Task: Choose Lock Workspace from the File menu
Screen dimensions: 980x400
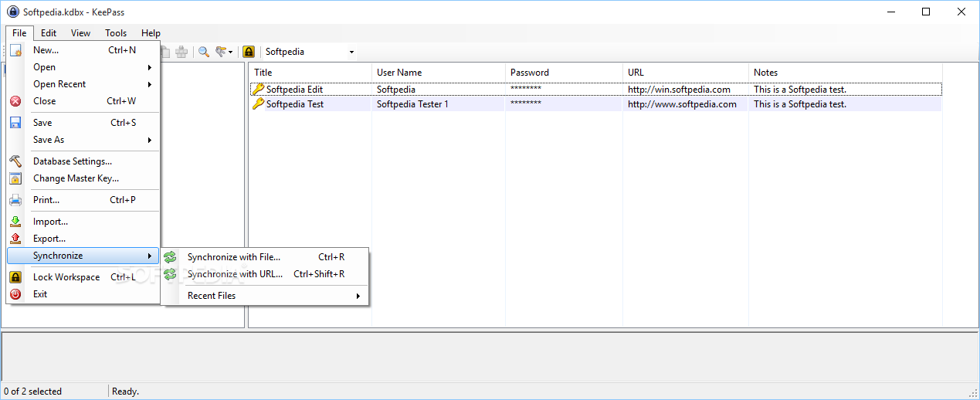Action: [83, 277]
